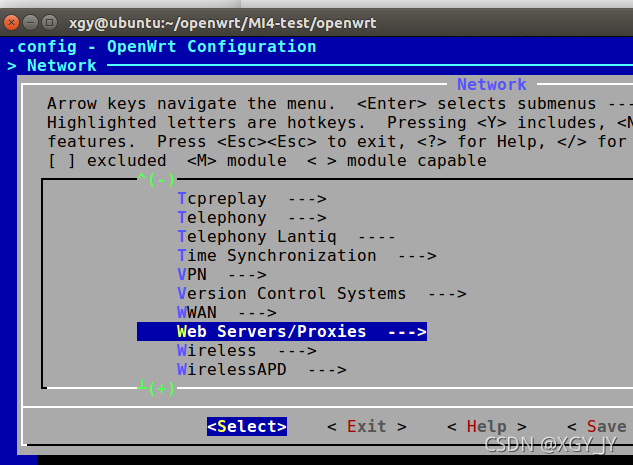
Task: Open Time Synchronization submenu
Action: click(307, 256)
